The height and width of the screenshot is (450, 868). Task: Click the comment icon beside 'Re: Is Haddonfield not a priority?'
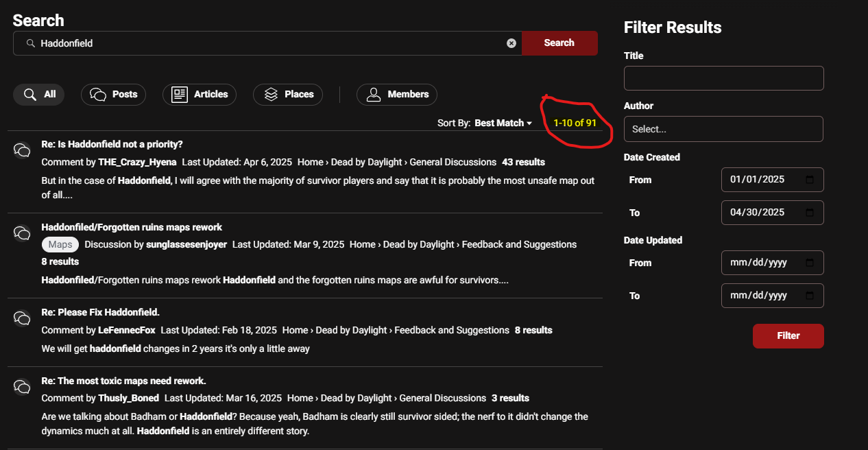click(22, 150)
